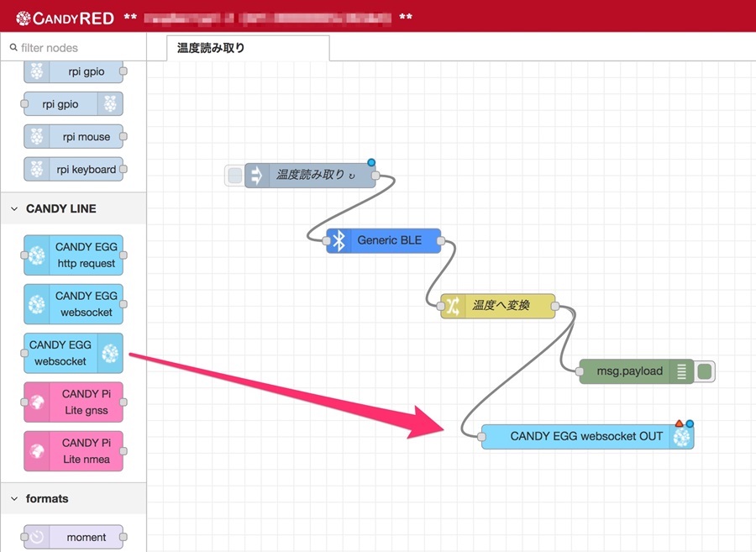This screenshot has height=552, width=756.
Task: Select the rpi gpio input palette node
Action: [x=73, y=71]
